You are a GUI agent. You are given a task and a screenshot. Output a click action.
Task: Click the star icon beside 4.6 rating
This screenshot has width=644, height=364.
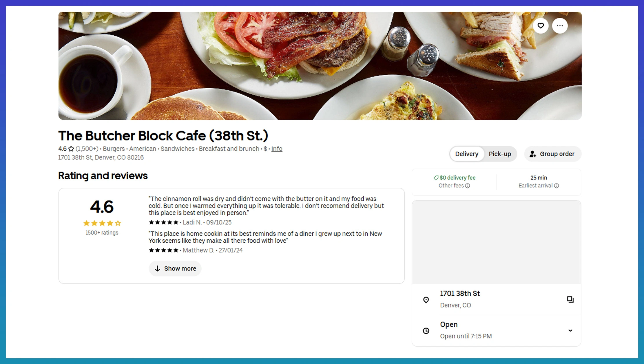71,149
